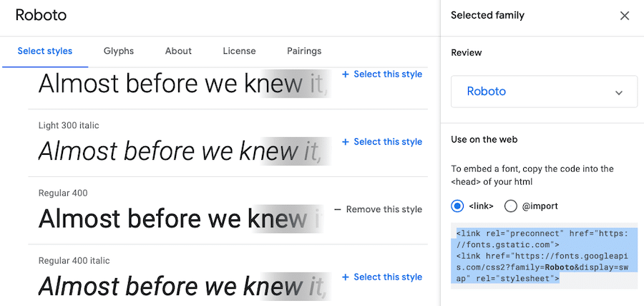Screen dimensions: 644x306
Task: Close the Selected family panel
Action: pos(625,16)
